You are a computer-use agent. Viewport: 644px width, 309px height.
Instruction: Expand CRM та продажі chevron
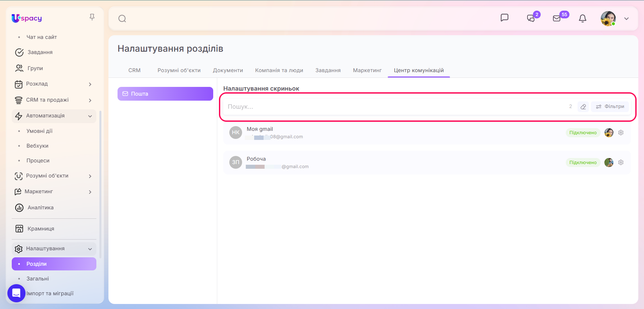(x=90, y=100)
